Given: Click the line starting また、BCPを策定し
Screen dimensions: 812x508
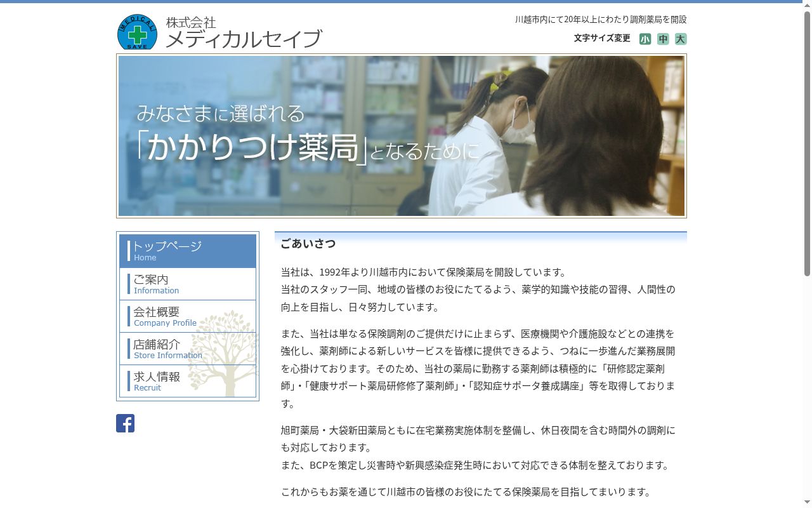Looking at the screenshot, I should coord(476,465).
